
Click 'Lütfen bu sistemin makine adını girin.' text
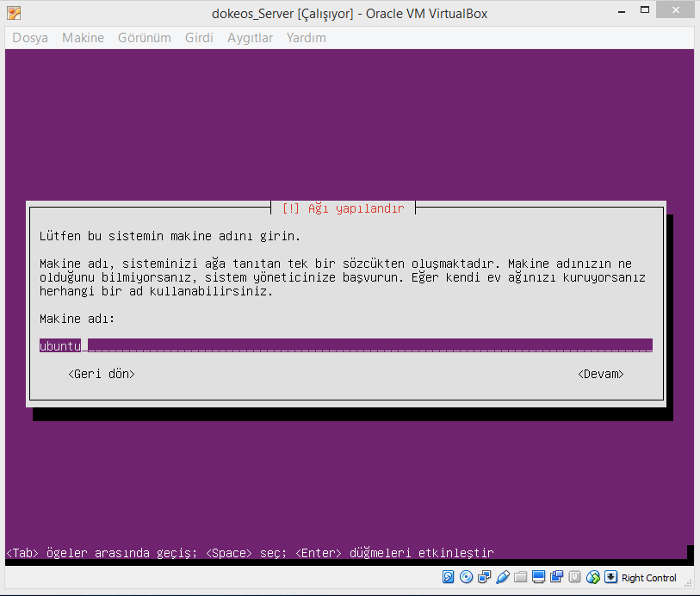click(x=170, y=236)
